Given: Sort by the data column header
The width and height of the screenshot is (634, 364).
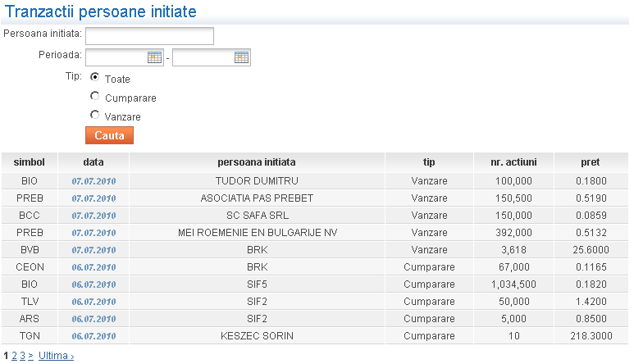Looking at the screenshot, I should click(94, 162).
